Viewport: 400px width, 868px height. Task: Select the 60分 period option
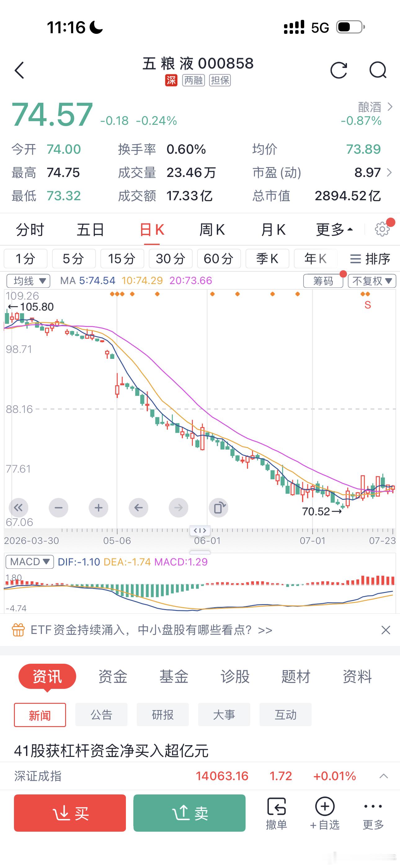pyautogui.click(x=219, y=259)
